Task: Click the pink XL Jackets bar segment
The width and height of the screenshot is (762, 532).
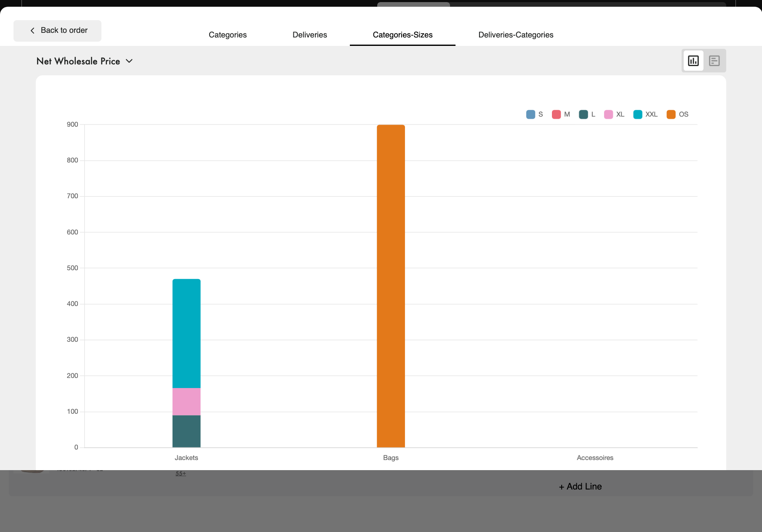Action: pyautogui.click(x=187, y=402)
